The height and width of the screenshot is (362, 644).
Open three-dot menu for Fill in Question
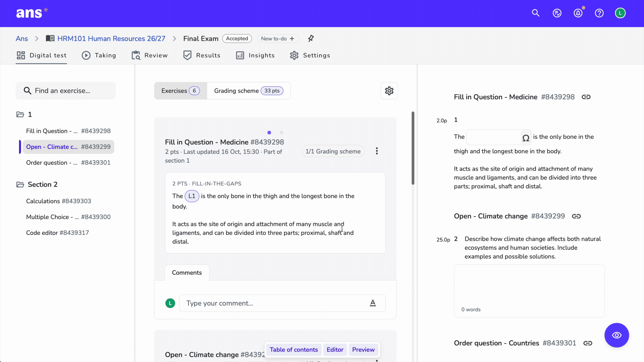tap(377, 151)
